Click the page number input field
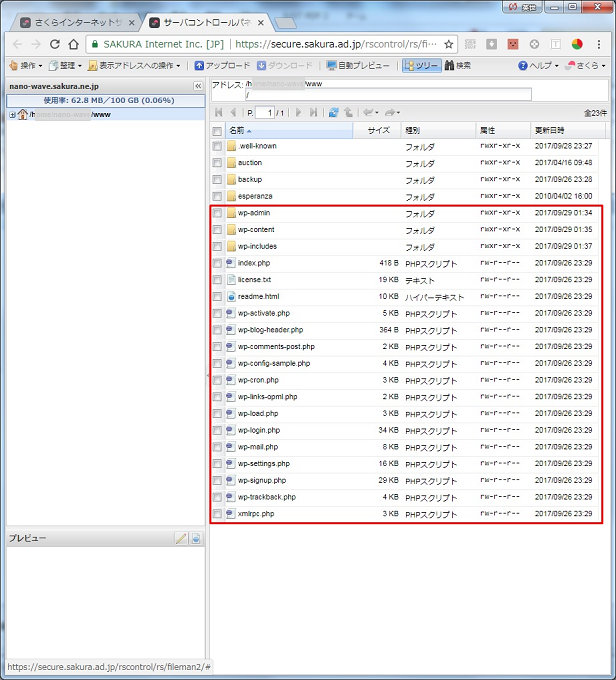Image resolution: width=616 pixels, height=680 pixels. click(x=266, y=113)
